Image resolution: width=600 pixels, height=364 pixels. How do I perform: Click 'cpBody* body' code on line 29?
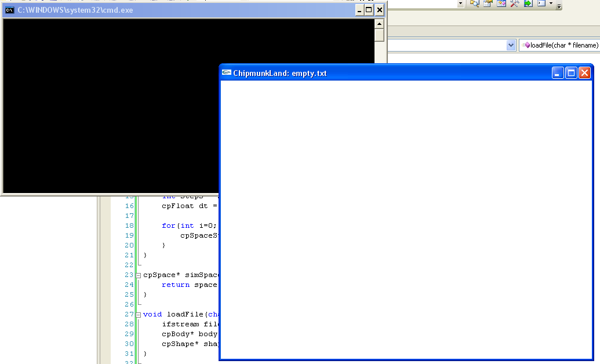pos(190,334)
